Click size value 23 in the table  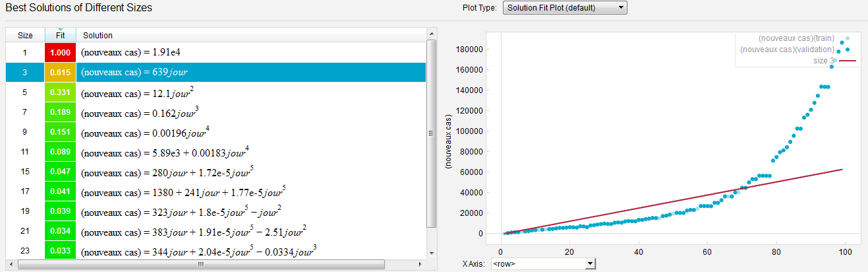click(25, 250)
